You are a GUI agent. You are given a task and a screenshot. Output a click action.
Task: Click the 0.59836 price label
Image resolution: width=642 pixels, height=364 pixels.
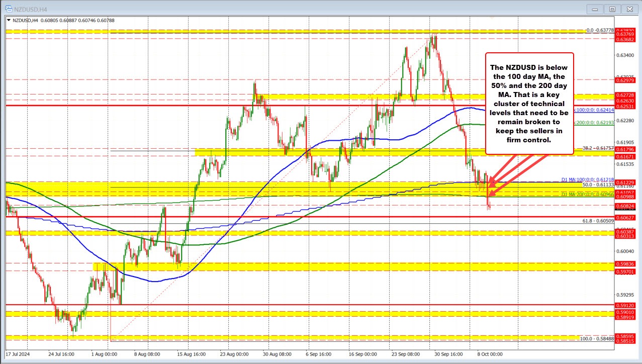(x=625, y=263)
